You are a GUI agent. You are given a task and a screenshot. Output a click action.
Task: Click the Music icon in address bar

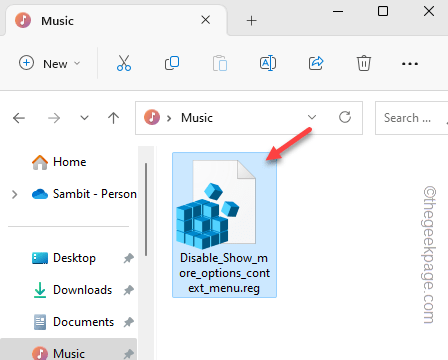point(152,117)
